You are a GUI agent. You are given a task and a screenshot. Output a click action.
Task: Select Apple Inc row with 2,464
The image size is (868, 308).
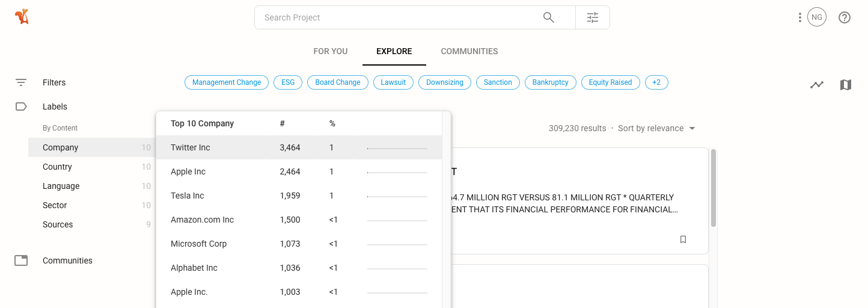pyautogui.click(x=299, y=171)
